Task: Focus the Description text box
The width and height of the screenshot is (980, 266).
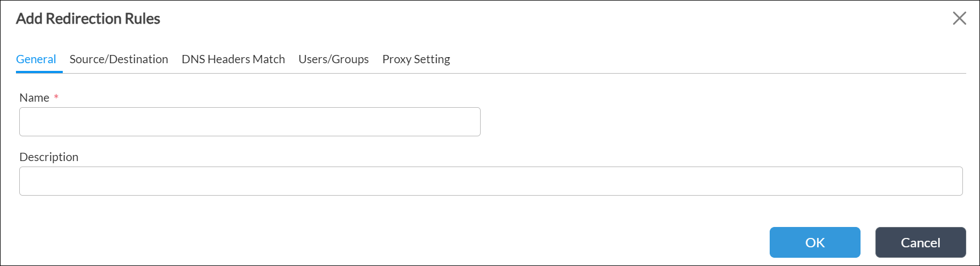Action: pos(491,181)
